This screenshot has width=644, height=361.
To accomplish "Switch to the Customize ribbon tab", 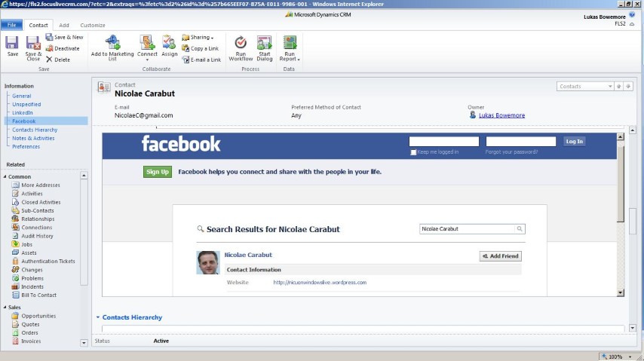I will click(x=93, y=25).
